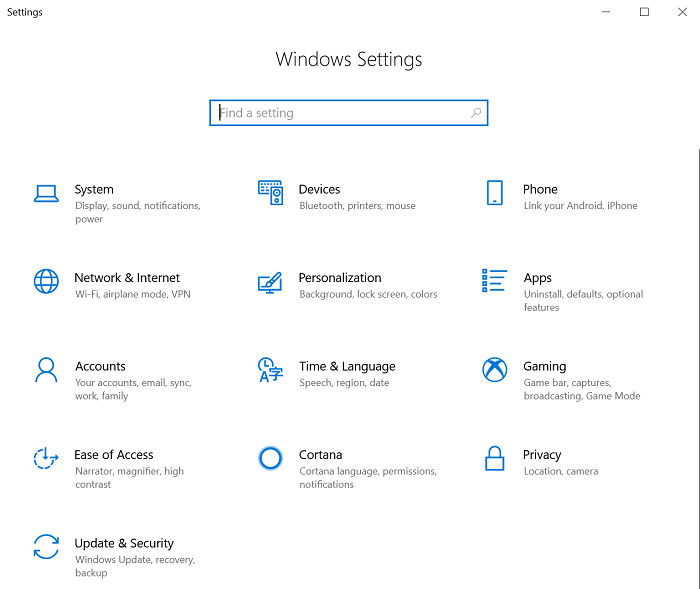Maximize the Settings window
Viewport: 700px width, 589px height.
(644, 12)
